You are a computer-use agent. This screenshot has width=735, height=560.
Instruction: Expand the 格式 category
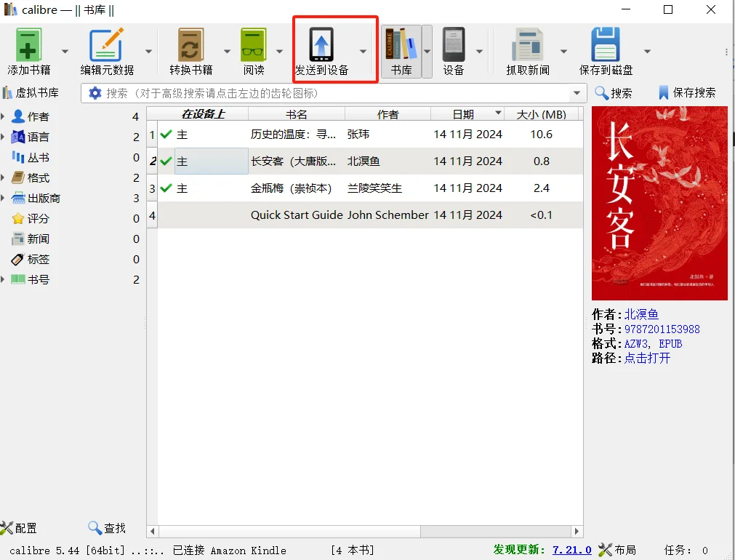(3, 177)
